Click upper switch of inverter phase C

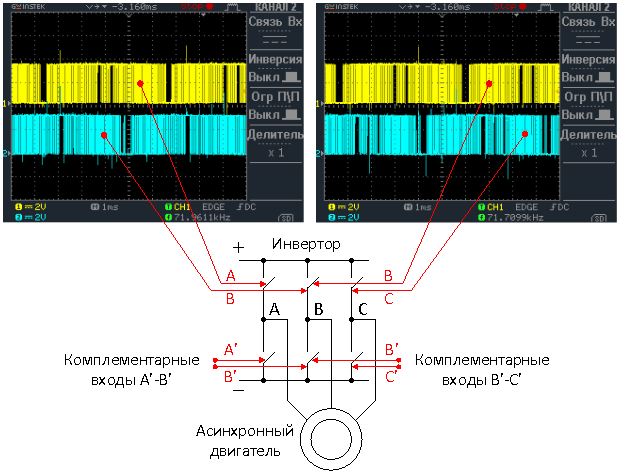(x=356, y=283)
